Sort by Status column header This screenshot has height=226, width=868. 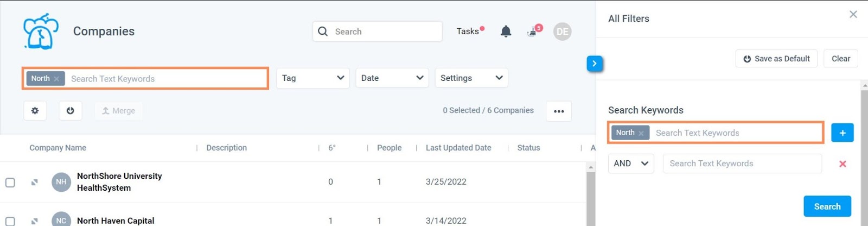point(528,148)
